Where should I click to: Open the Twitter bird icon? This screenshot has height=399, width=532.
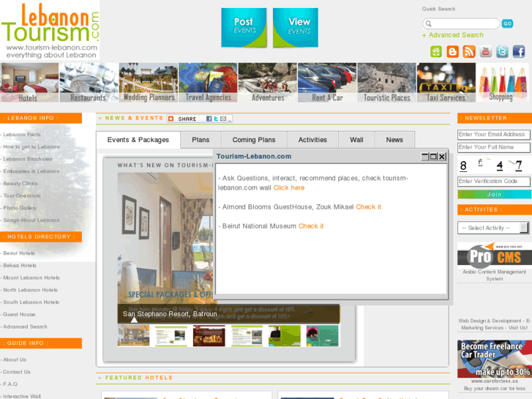[x=502, y=52]
